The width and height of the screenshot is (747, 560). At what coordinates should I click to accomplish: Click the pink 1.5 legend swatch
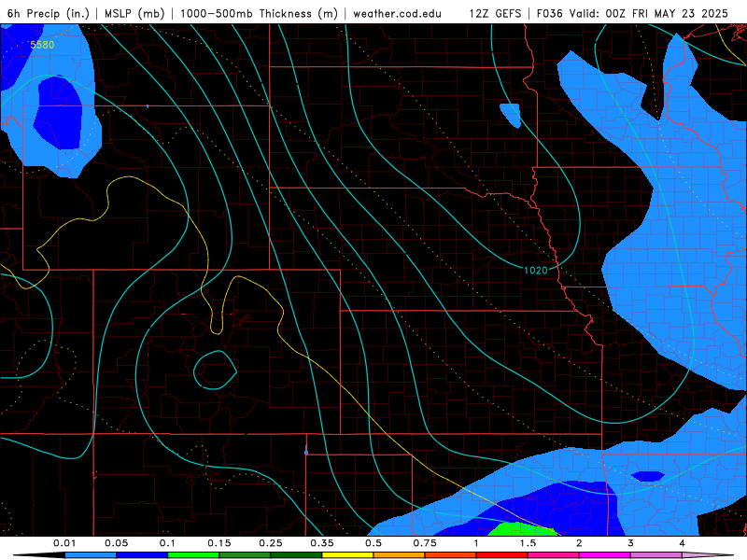(554, 555)
